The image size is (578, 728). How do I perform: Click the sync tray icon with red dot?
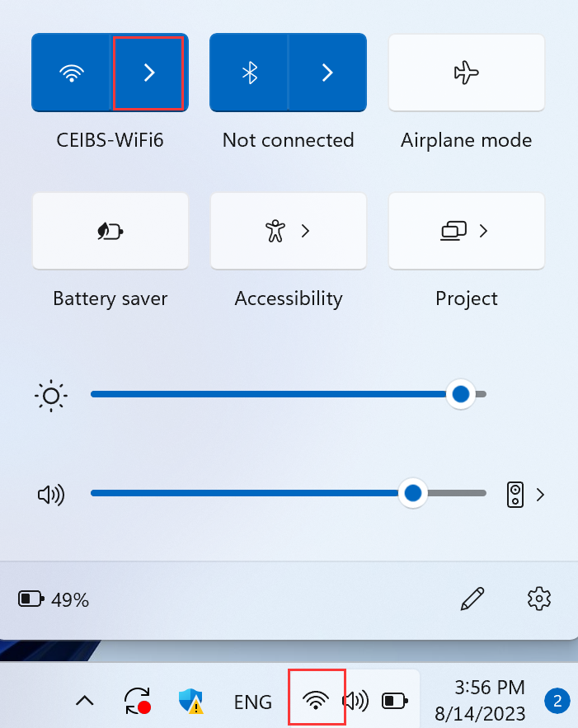[x=138, y=701]
